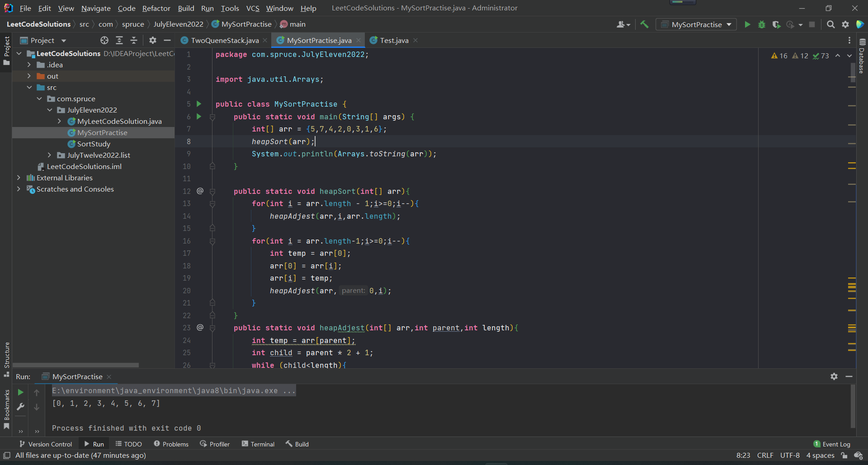Open the VCS menu
Screen dimensions: 868x465
253,8
